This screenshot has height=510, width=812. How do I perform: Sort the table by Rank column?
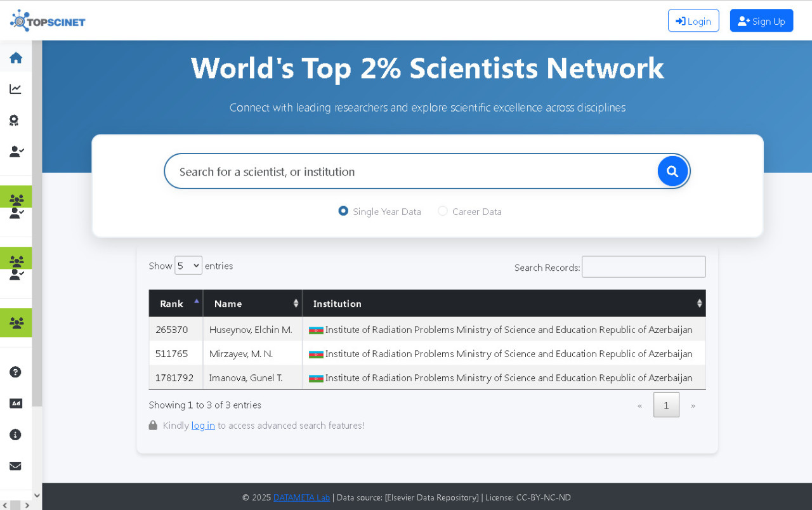(x=176, y=304)
